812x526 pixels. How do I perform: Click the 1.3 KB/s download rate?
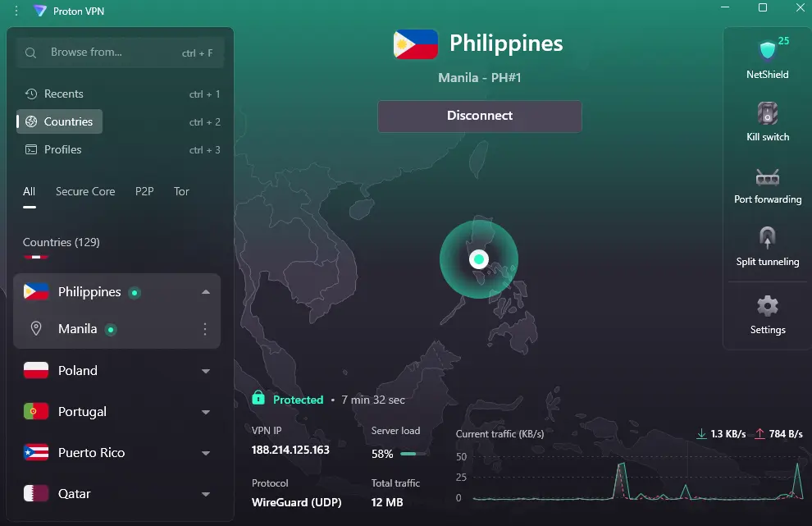[728, 434]
